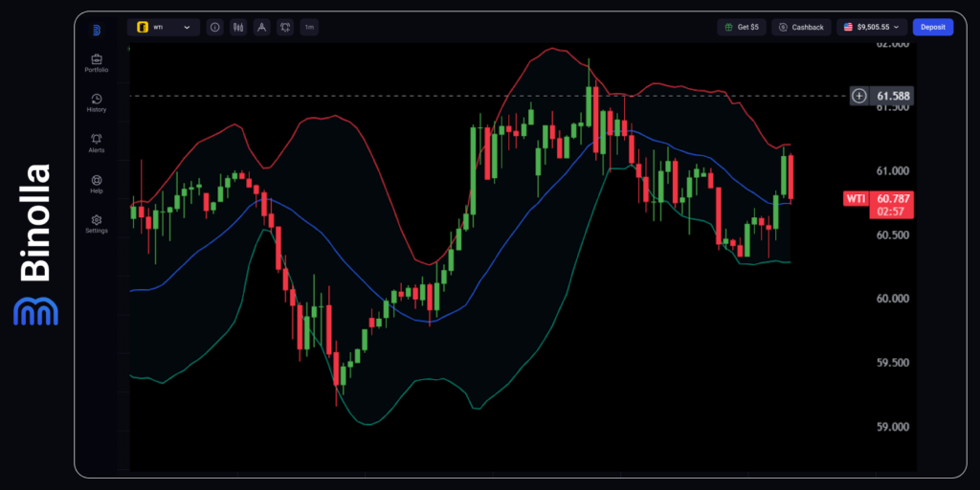Click the Get $5 bonus button
This screenshot has width=980, height=490.
[x=742, y=28]
